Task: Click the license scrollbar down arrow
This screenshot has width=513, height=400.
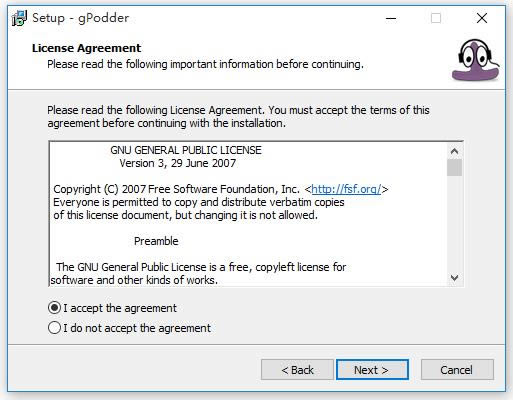Action: pyautogui.click(x=454, y=277)
